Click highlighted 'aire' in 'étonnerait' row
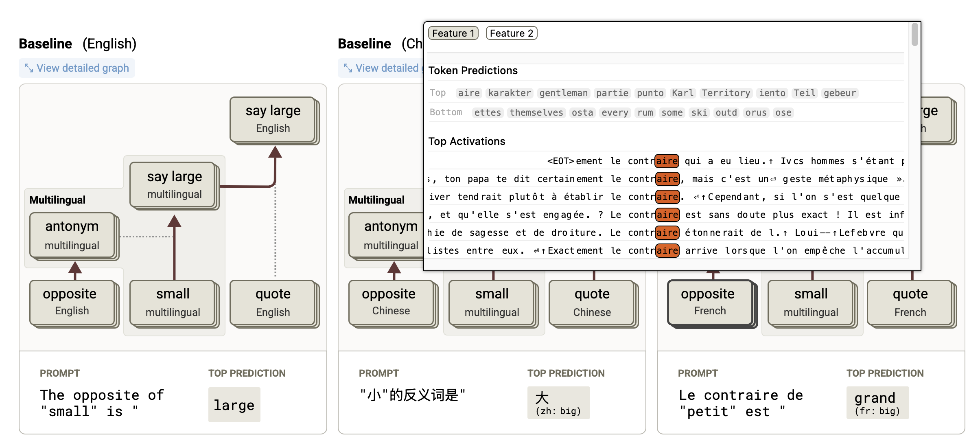The width and height of the screenshot is (980, 443). (x=667, y=233)
